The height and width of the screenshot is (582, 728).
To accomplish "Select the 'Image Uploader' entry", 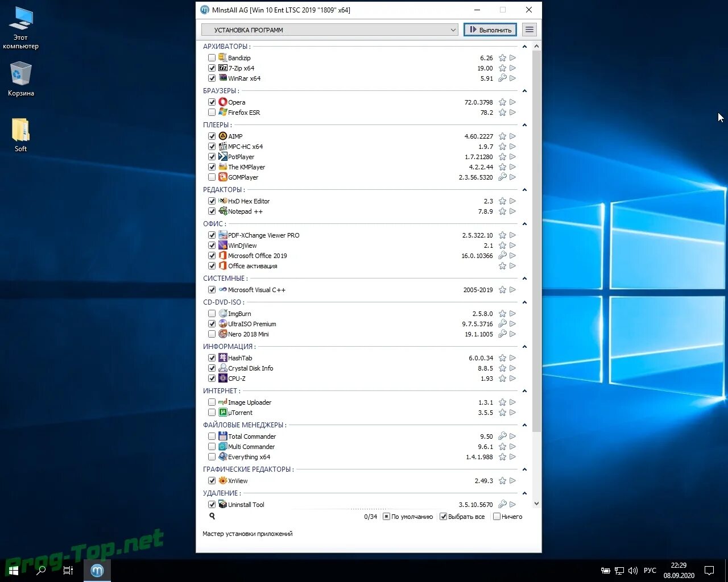I will point(250,402).
